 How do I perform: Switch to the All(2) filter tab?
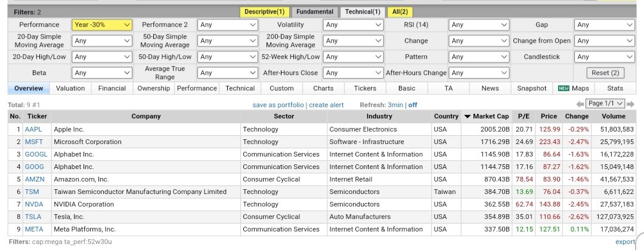tap(400, 12)
